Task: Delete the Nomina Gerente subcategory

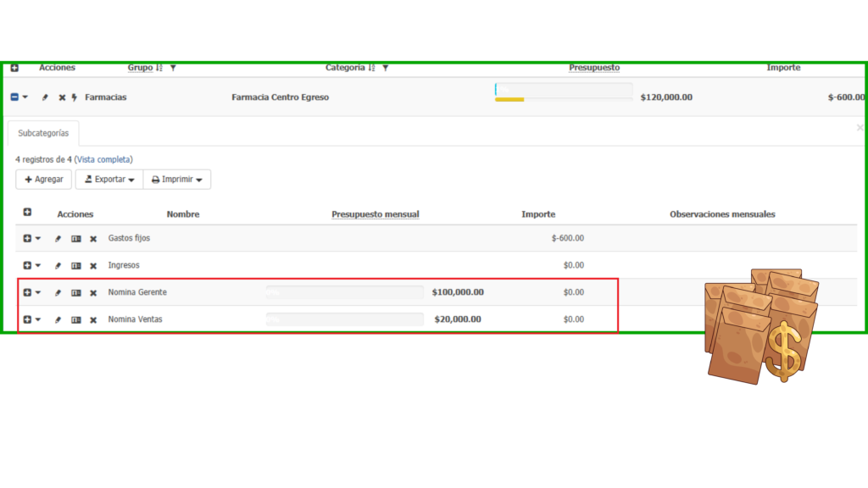Action: click(93, 293)
